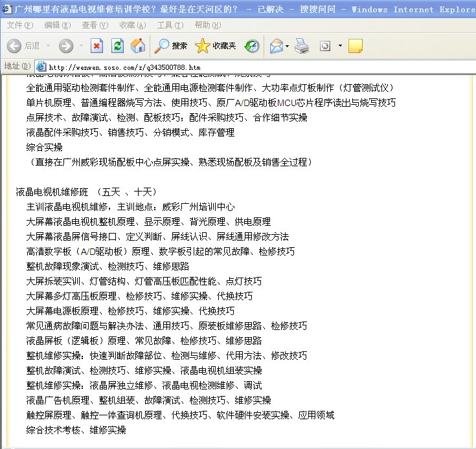Expand the Mail button dropdown arrow

pos(288,46)
